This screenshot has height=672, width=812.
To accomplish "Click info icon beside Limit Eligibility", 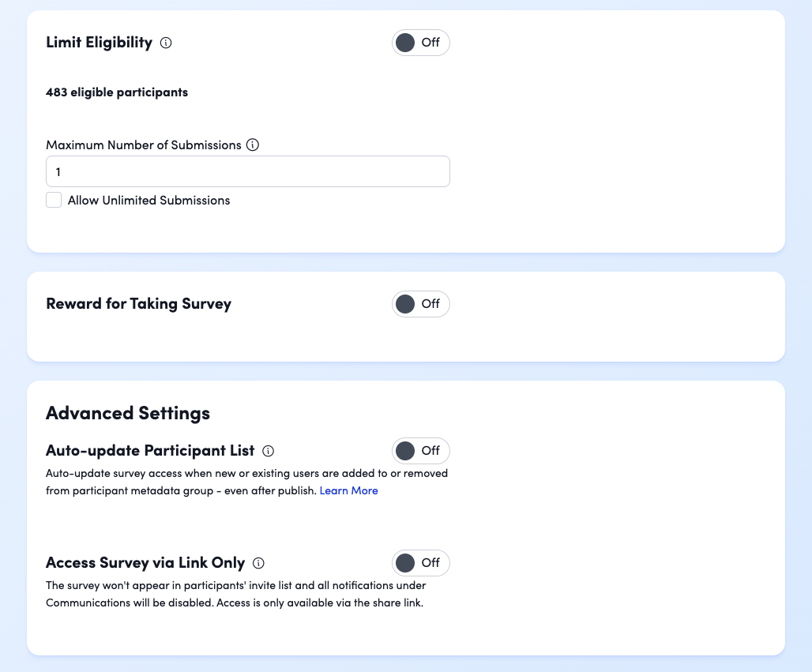I will click(166, 43).
